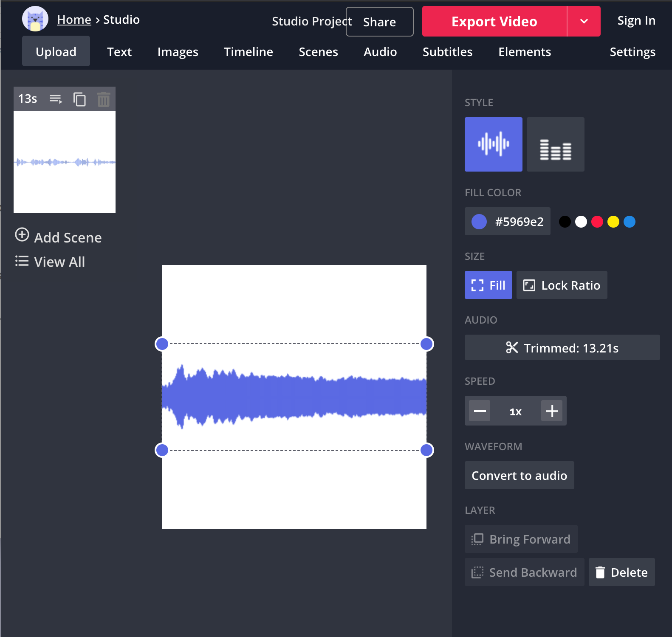Switch to the Timeline tab
The image size is (672, 637).
tap(248, 52)
